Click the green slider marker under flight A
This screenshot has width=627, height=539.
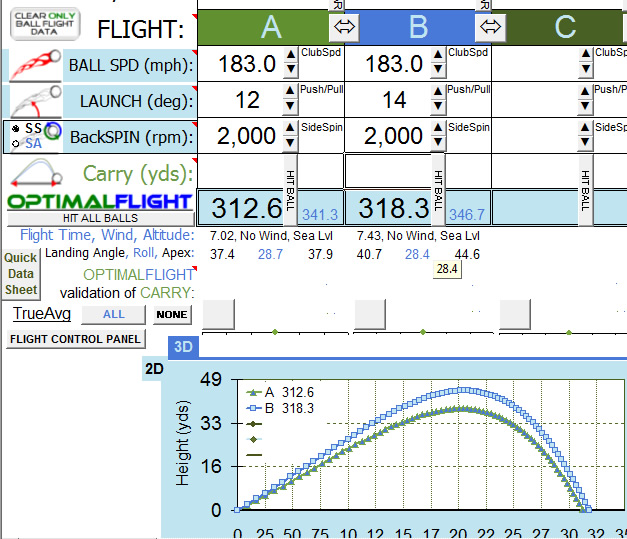coord(275,332)
